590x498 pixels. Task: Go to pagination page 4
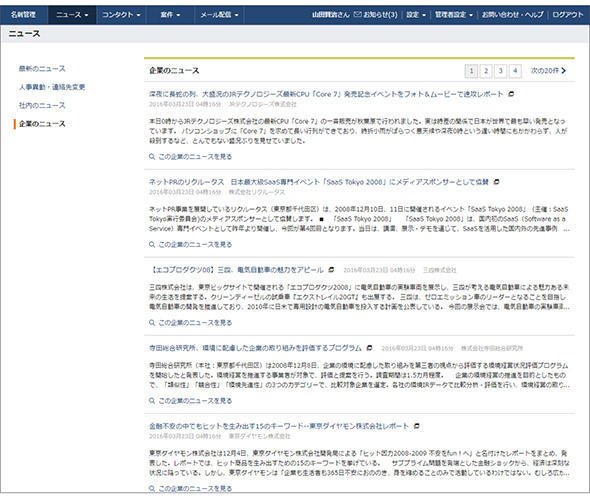515,71
